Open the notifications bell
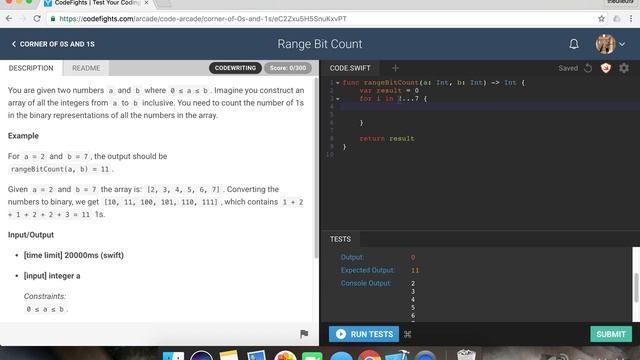Viewport: 640px width, 360px height. (573, 44)
